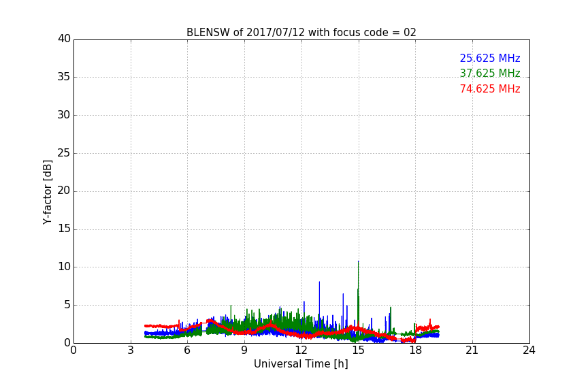
Task: Click the x-axis tick label 3
Action: (131, 350)
